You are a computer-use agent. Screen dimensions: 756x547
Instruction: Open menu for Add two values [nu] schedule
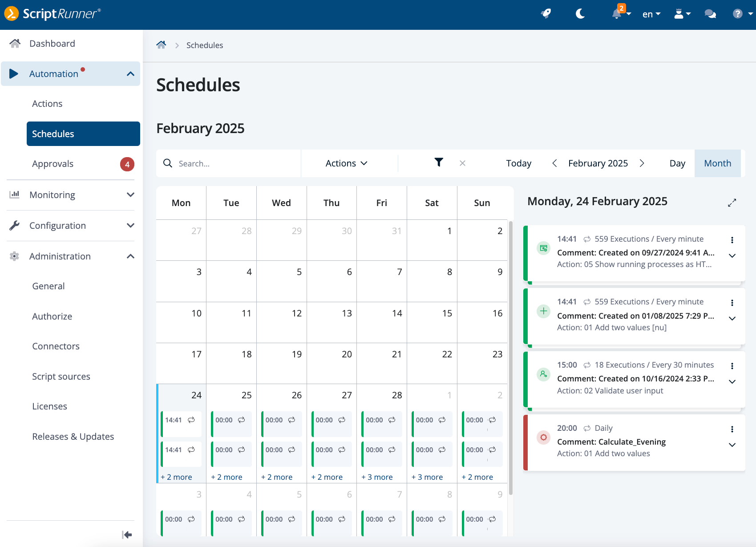pos(732,303)
